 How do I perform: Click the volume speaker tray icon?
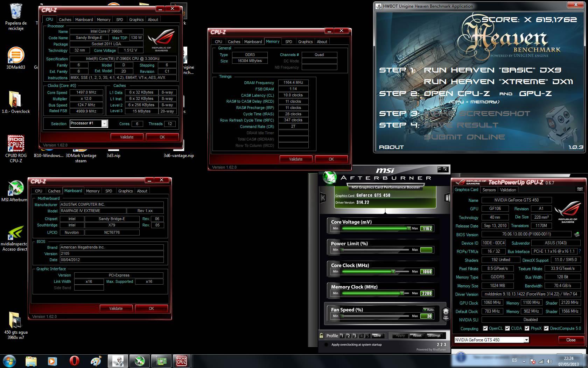549,361
